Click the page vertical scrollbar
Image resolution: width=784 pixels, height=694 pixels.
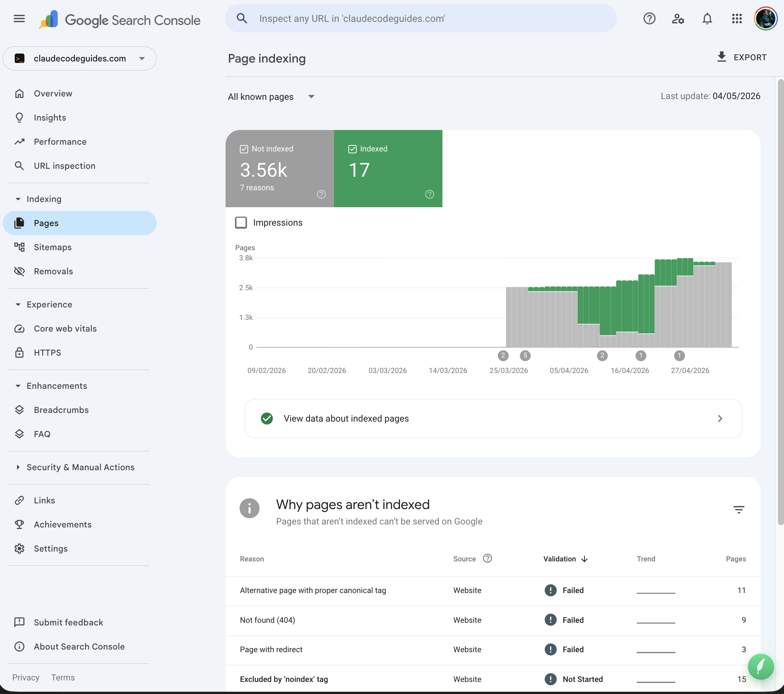[x=780, y=302]
